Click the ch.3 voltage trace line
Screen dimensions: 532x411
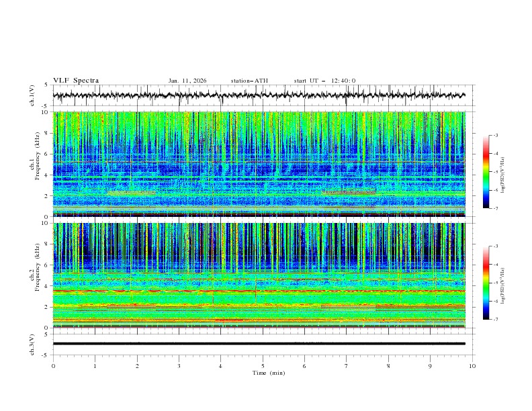coord(259,344)
